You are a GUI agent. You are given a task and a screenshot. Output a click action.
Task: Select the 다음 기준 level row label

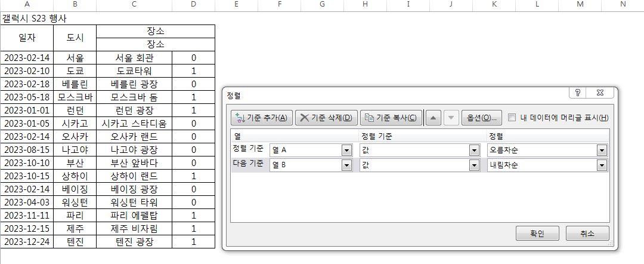tap(248, 163)
